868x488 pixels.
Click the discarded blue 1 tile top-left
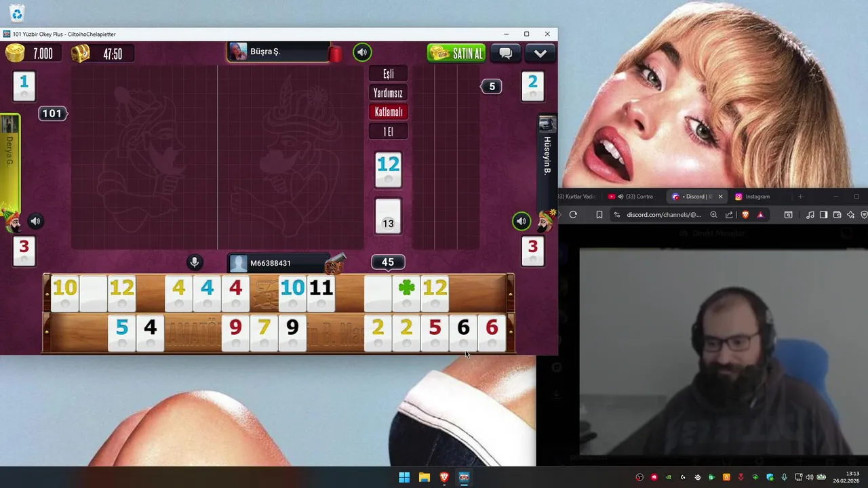24,86
